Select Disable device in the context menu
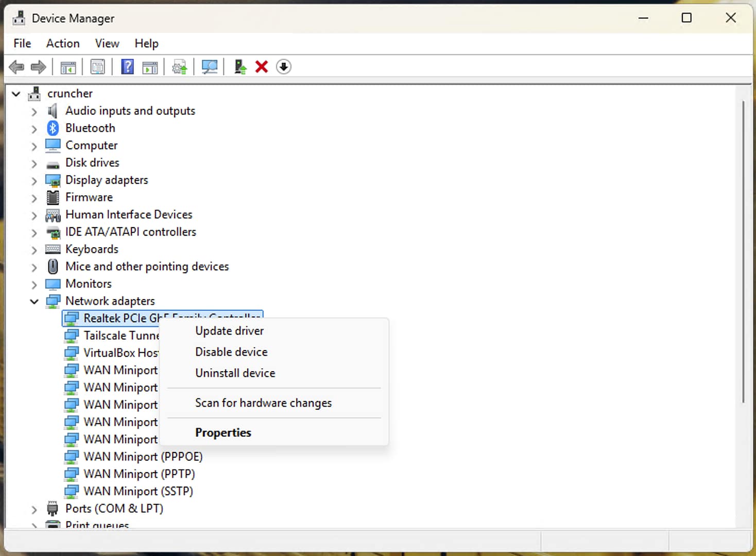The height and width of the screenshot is (556, 756). (231, 352)
